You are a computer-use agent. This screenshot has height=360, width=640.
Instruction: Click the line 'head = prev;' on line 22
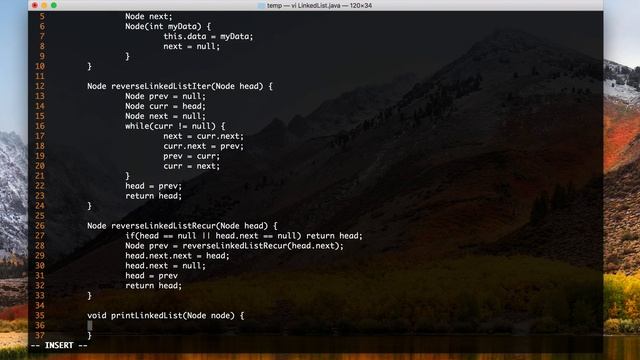(153, 186)
